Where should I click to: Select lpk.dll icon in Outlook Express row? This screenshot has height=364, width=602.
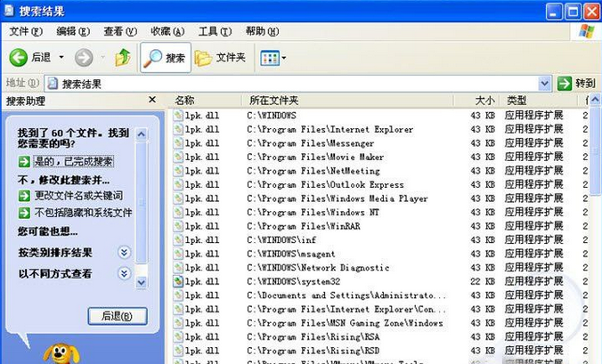coord(178,184)
